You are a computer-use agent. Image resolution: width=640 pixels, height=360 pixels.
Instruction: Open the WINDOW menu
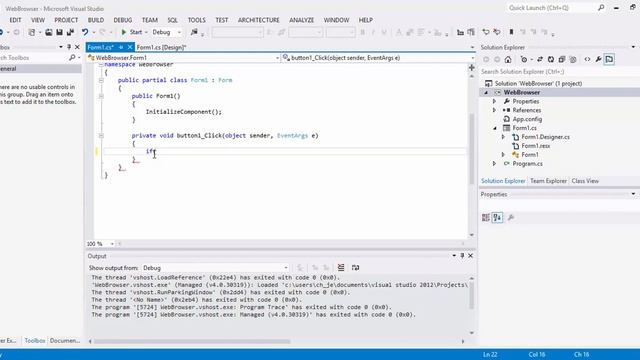click(x=336, y=20)
